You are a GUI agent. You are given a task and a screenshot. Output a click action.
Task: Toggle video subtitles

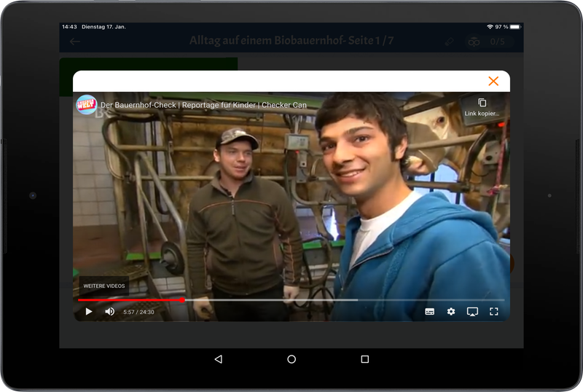(430, 312)
